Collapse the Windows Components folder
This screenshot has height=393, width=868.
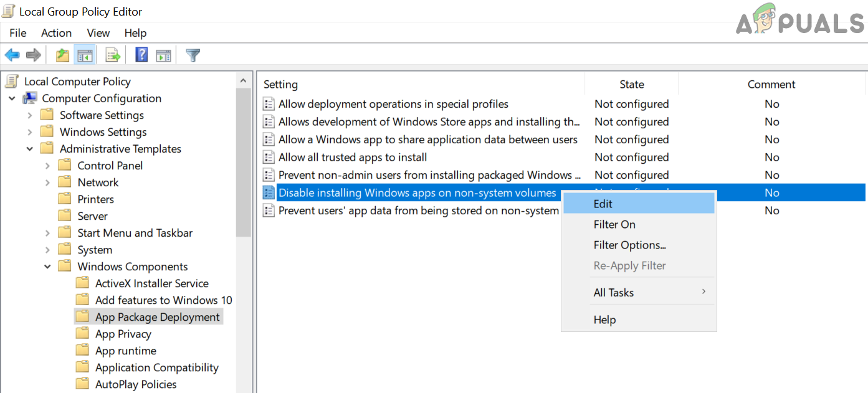click(x=47, y=267)
